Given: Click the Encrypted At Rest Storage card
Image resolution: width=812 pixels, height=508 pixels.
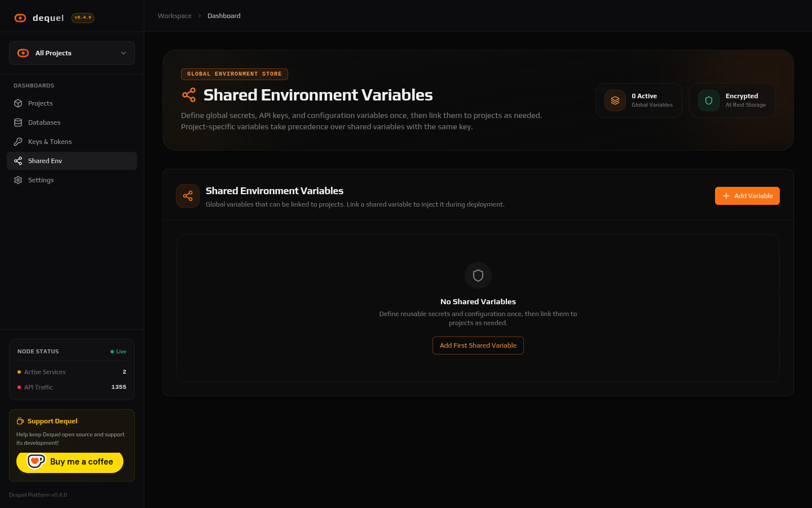Looking at the screenshot, I should pos(732,100).
